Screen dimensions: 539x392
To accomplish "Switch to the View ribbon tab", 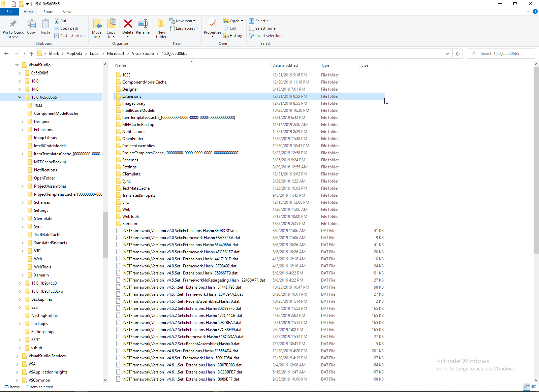I will click(x=67, y=12).
